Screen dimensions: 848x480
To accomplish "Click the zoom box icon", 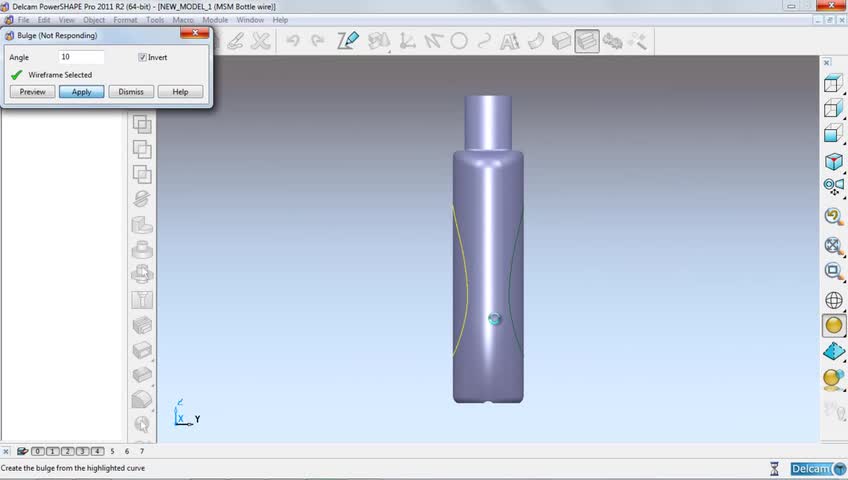I will [x=833, y=270].
